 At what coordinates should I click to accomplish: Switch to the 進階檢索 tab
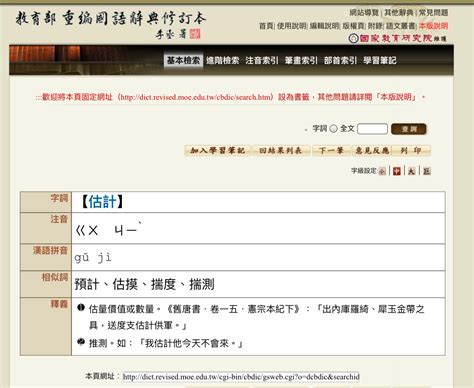tap(222, 61)
